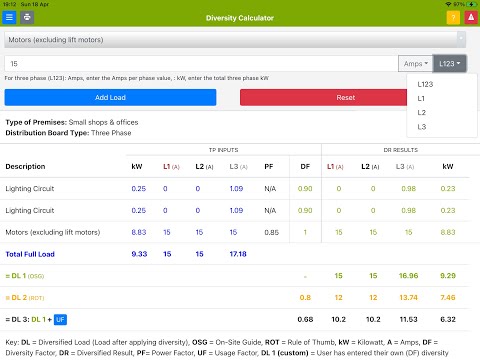Open the hamburger menu
Viewport: 480px width, 360px height.
(9, 17)
